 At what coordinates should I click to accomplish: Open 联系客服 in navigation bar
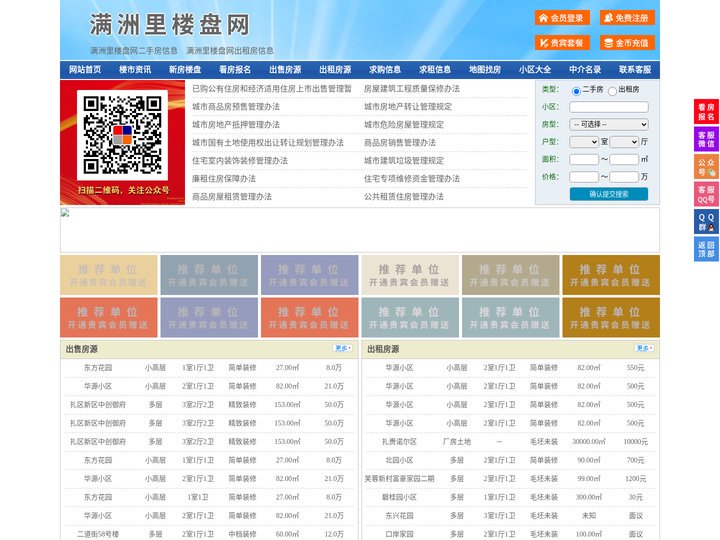click(635, 70)
